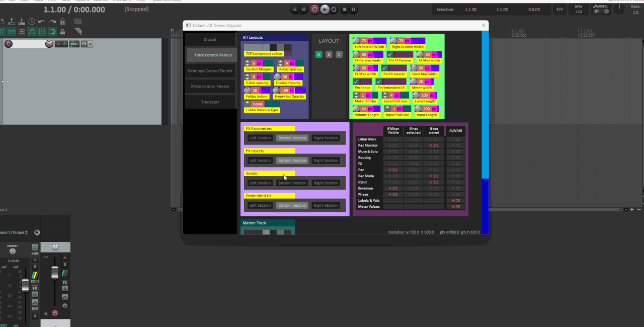Arm record on track 1 mixer strip

[x=55, y=313]
